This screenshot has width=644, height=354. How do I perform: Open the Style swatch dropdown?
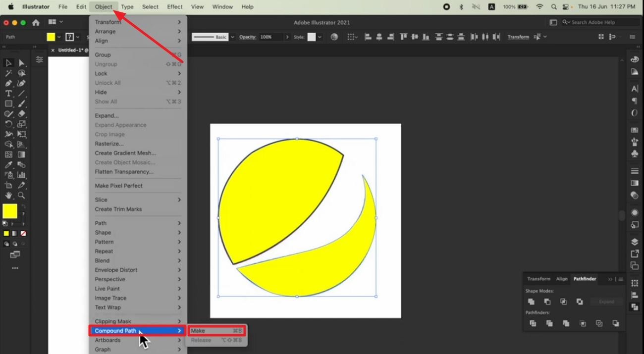pyautogui.click(x=320, y=37)
